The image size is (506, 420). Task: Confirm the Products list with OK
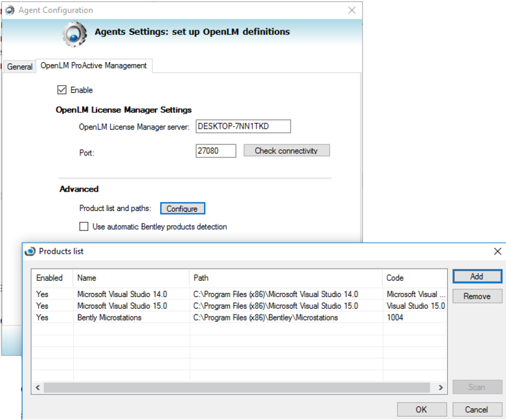[x=421, y=409]
